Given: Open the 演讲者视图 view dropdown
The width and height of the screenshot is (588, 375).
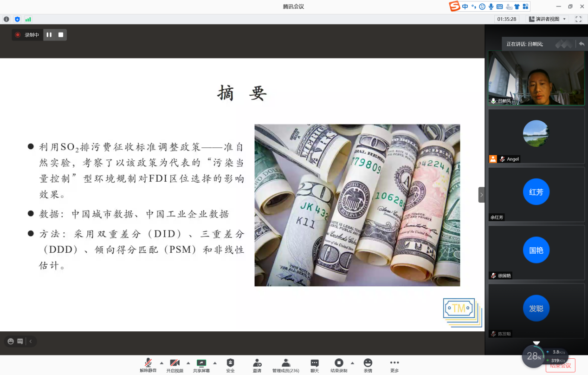Looking at the screenshot, I should 548,19.
